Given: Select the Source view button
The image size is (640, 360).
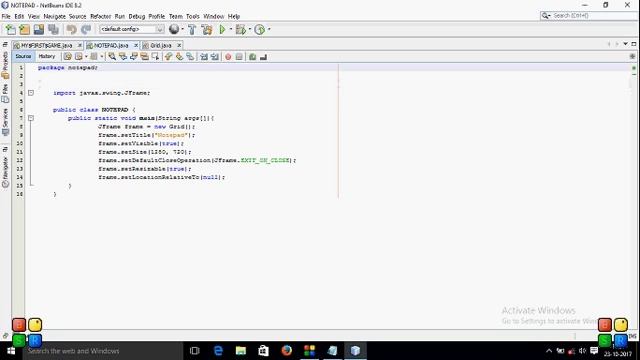Looking at the screenshot, I should tap(23, 56).
